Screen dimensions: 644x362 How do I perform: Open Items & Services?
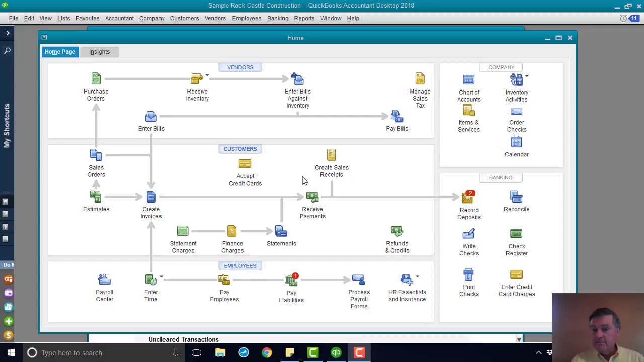[468, 111]
